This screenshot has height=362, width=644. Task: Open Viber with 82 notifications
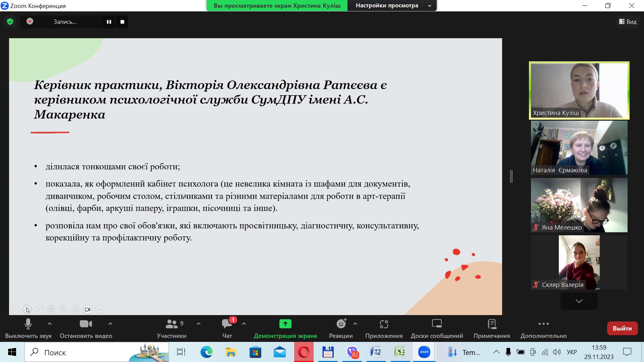pos(352,352)
